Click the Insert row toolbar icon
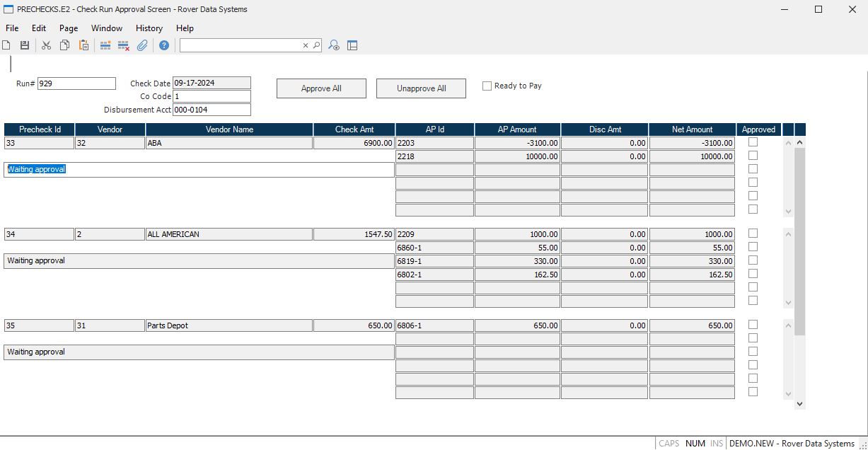Screen dimensions: 868x450 (105, 45)
